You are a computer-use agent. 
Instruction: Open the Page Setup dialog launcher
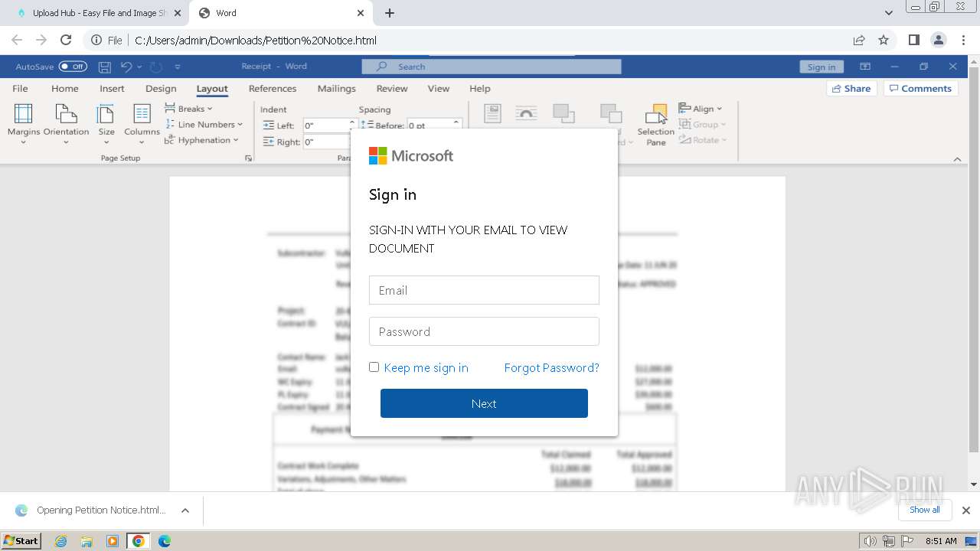(x=248, y=158)
